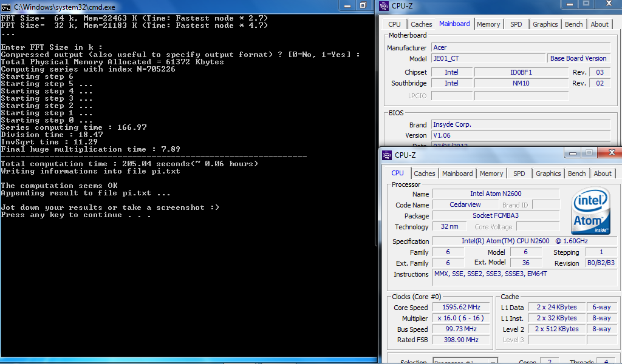Click the CPU-Z icon in Mainboard window title
The image size is (622, 364).
click(384, 5)
